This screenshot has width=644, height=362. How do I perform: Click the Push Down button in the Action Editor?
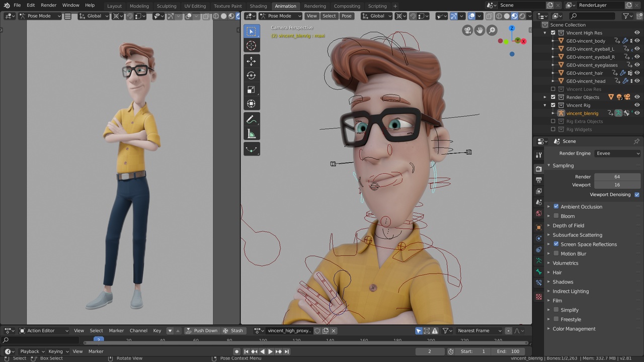pos(205,330)
